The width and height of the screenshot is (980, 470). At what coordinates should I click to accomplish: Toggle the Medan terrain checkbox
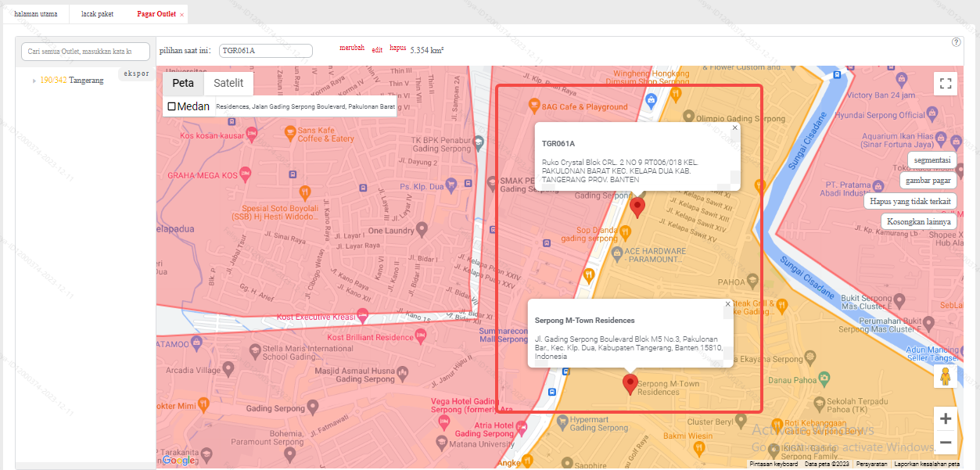(171, 106)
